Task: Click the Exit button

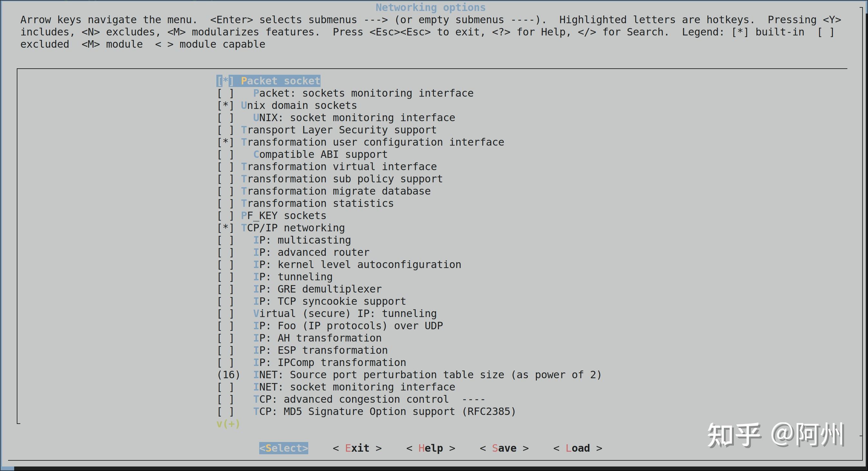Action: point(357,448)
